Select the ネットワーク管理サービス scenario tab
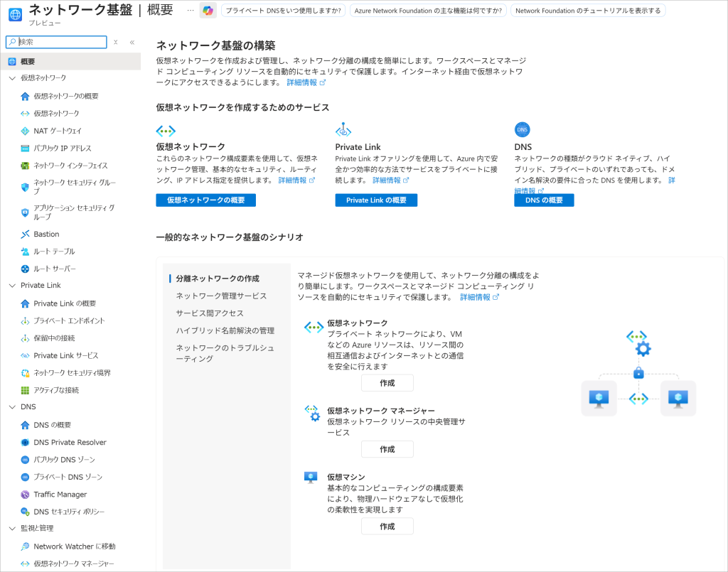 click(x=221, y=296)
